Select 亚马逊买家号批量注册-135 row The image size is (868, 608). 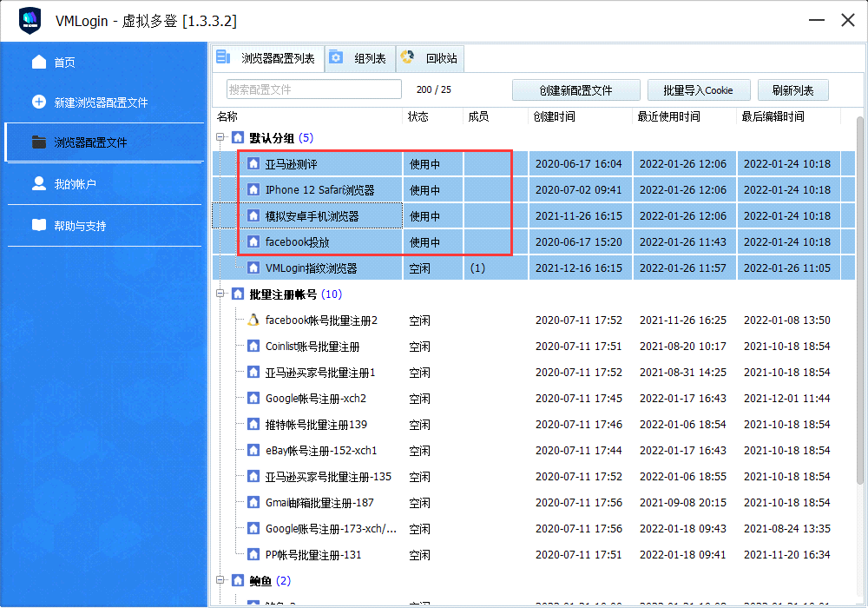coord(534,476)
